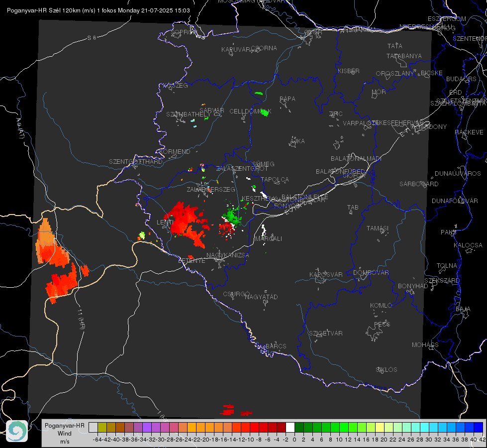487x448 pixels.
Task: Select the KISBER town label
Action: 349,71
